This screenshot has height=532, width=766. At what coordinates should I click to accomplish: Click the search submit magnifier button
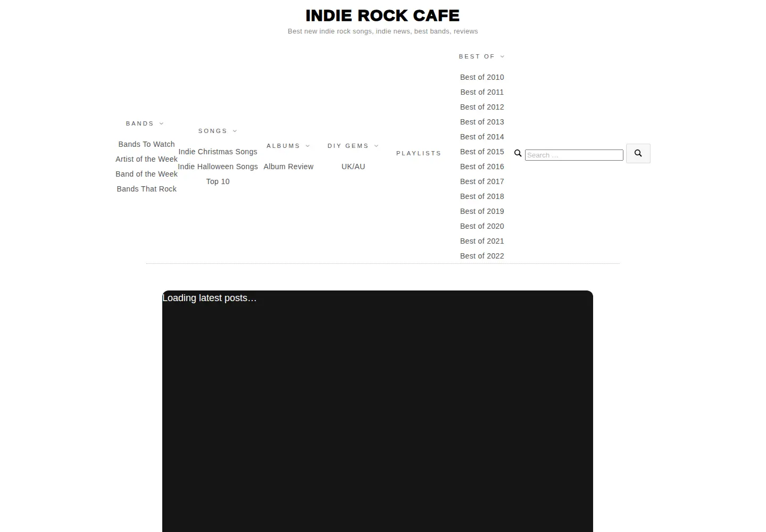(x=638, y=153)
